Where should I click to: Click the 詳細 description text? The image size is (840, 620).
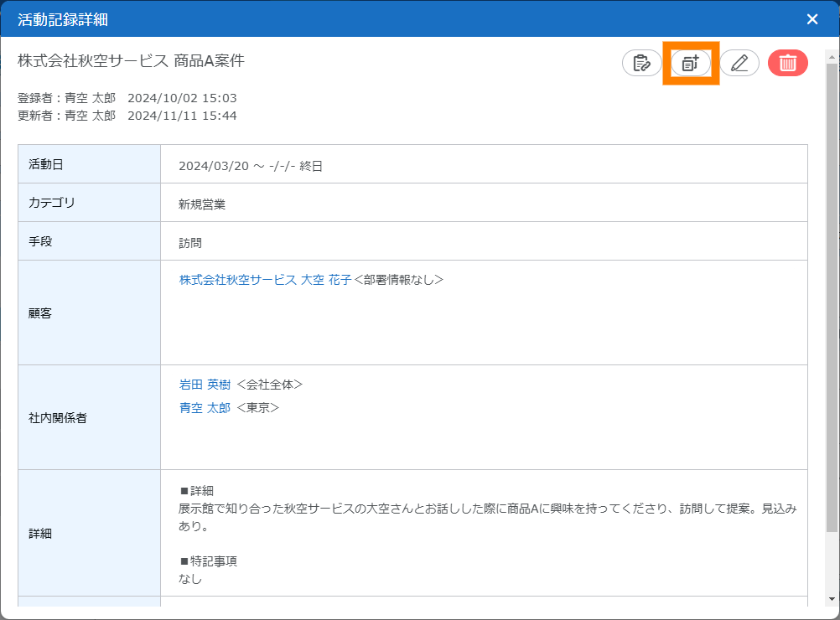[486, 518]
